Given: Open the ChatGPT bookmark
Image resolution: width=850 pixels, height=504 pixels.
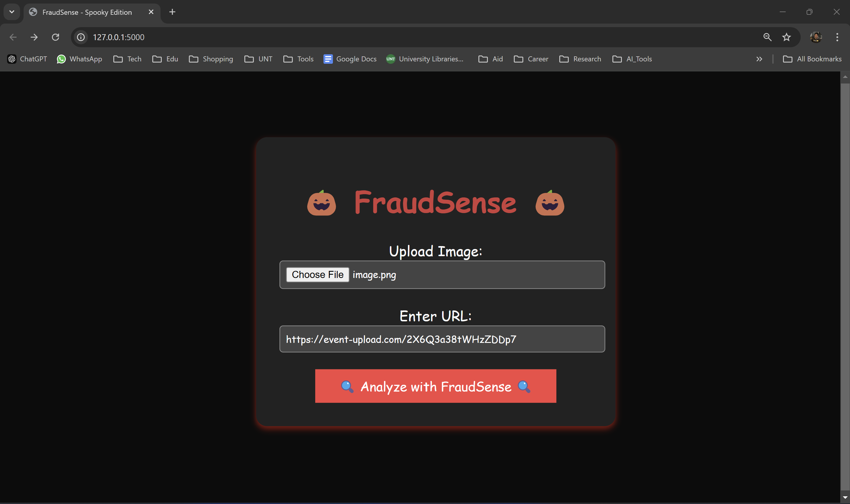Looking at the screenshot, I should tap(27, 59).
